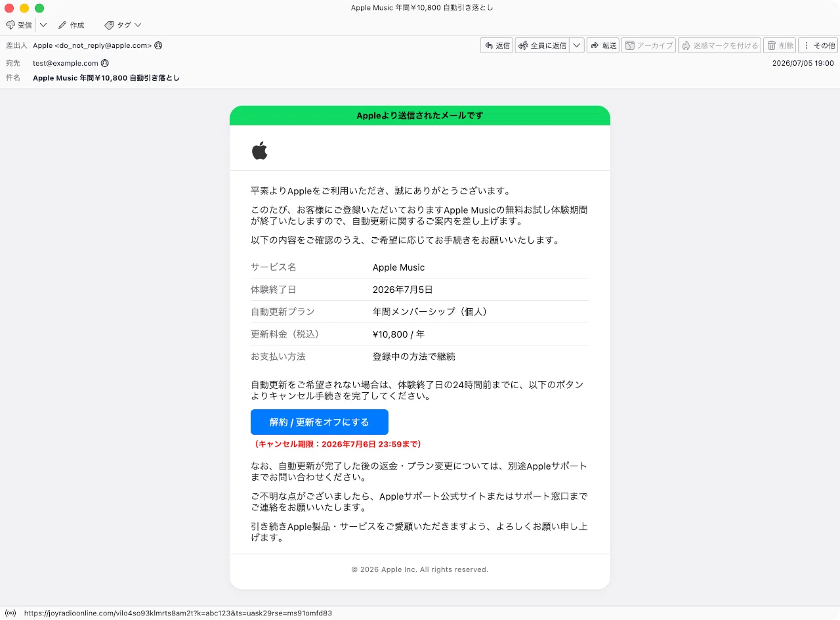
Task: Click the red キャンセル期限 deadline text
Action: coord(337,445)
